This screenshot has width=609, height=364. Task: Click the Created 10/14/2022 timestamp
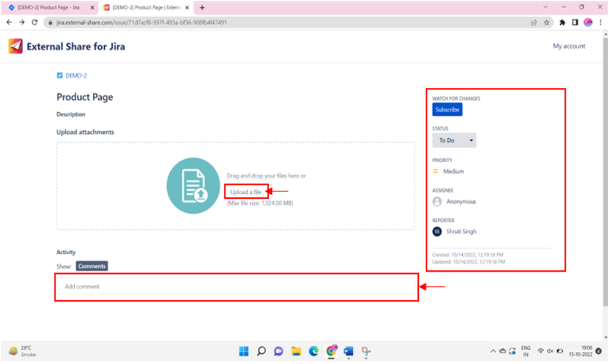(x=468, y=255)
